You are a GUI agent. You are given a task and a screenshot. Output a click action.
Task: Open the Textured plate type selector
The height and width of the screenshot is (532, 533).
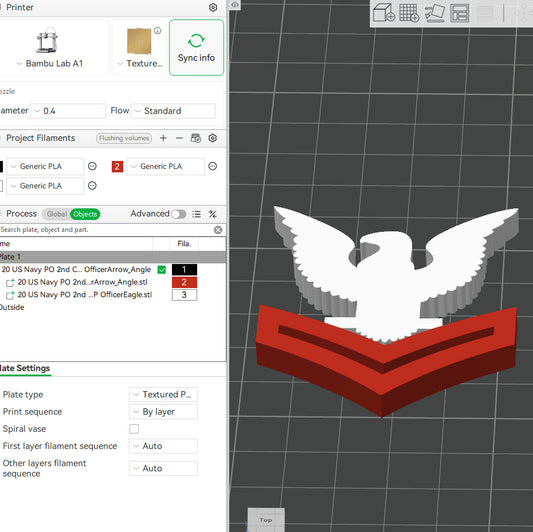(x=140, y=64)
